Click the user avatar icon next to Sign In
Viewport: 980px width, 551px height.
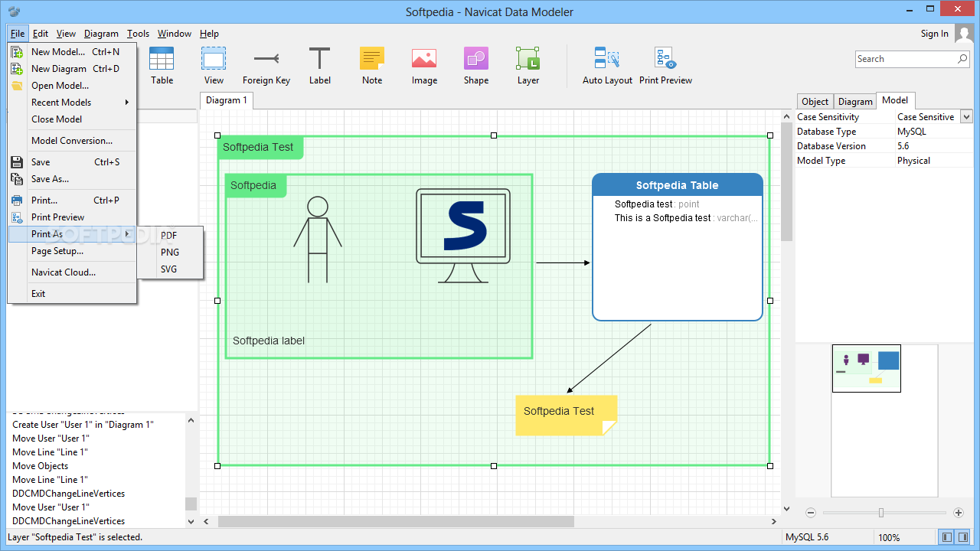963,34
